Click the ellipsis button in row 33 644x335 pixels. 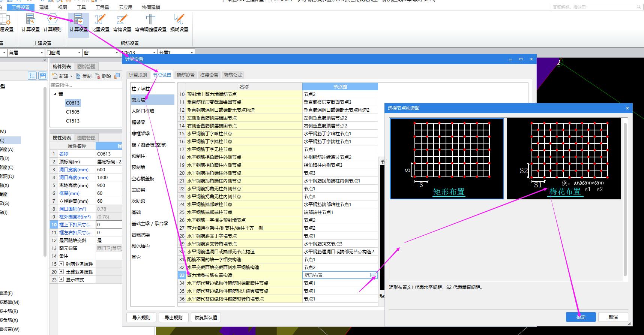373,275
